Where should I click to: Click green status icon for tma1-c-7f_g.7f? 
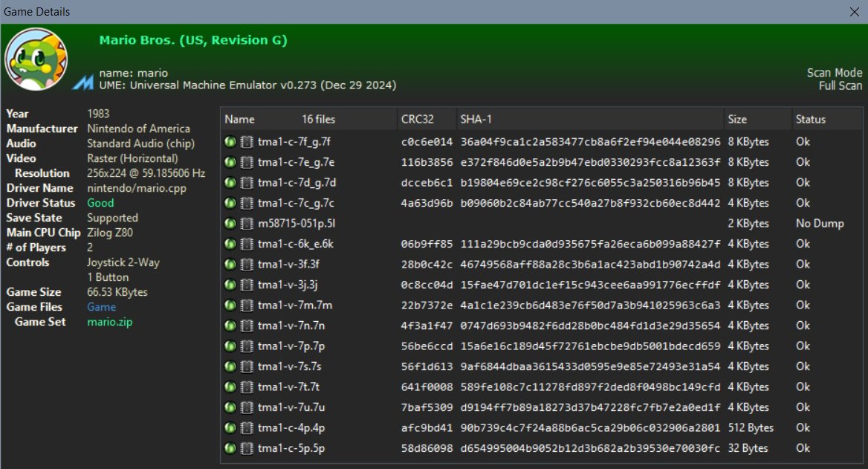[230, 142]
